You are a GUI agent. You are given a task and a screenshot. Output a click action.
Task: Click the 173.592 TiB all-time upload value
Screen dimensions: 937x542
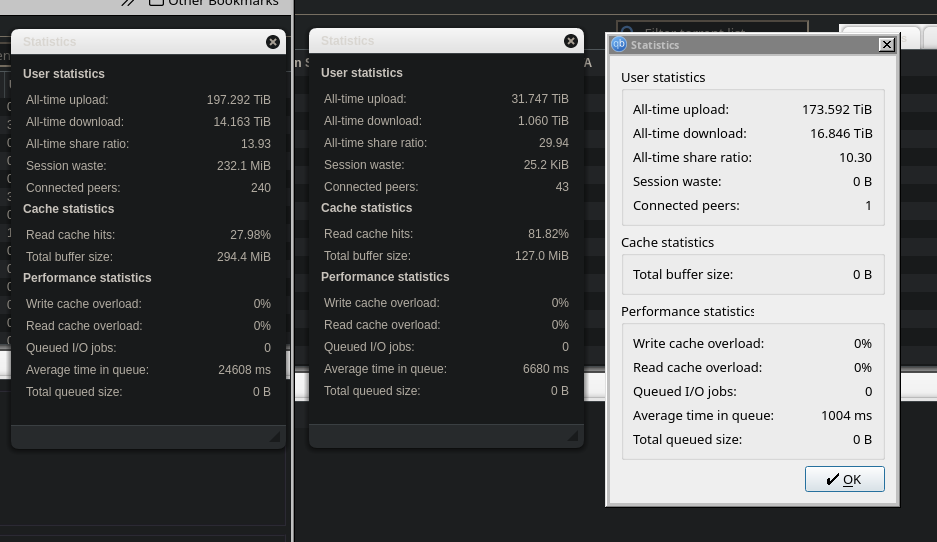[837, 109]
